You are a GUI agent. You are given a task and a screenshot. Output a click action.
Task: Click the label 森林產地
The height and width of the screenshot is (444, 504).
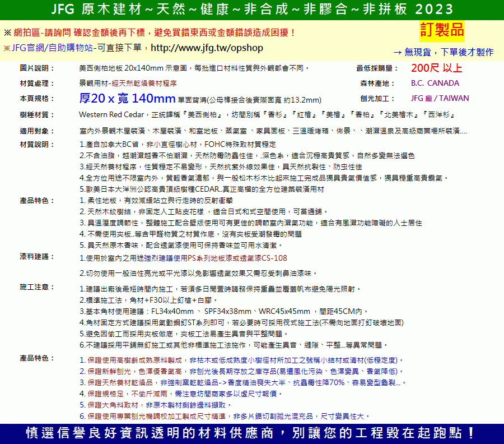click(x=377, y=84)
